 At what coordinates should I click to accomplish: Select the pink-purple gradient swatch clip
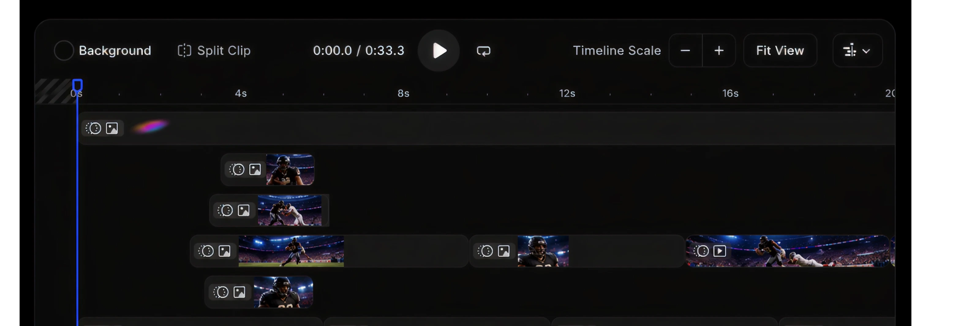click(150, 127)
